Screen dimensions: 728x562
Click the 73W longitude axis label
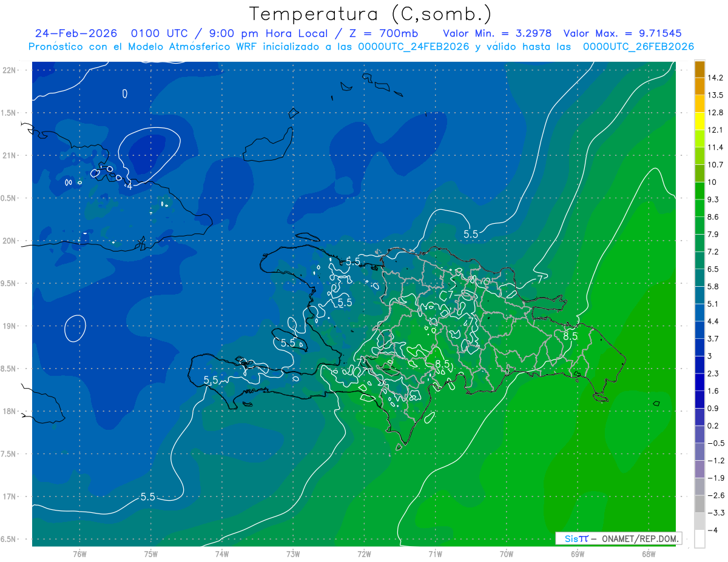tap(293, 554)
